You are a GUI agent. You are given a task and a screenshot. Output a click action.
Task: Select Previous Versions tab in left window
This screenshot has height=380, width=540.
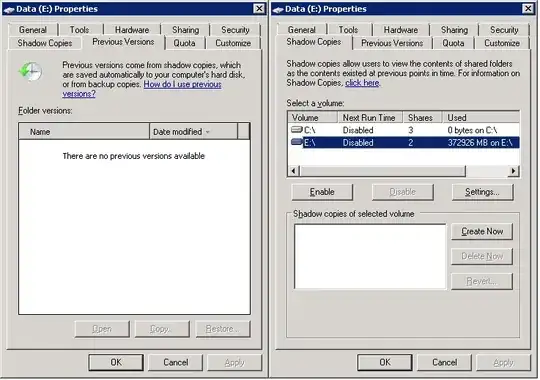pos(123,42)
